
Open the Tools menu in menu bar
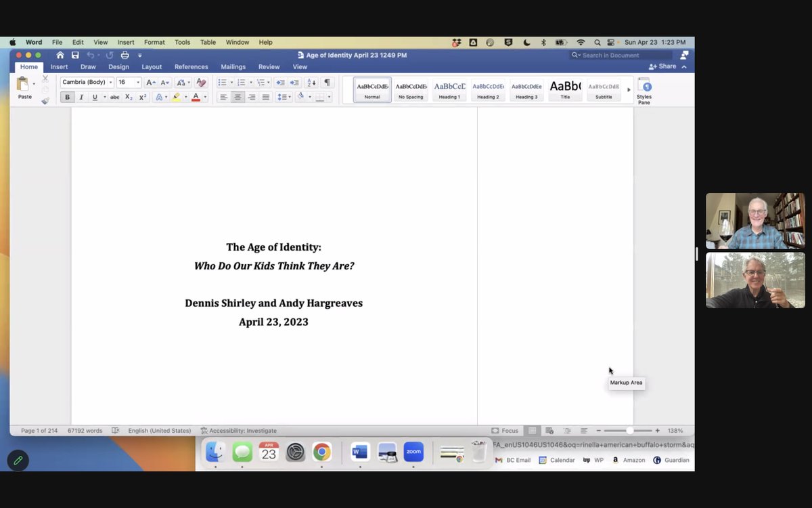[x=183, y=42]
